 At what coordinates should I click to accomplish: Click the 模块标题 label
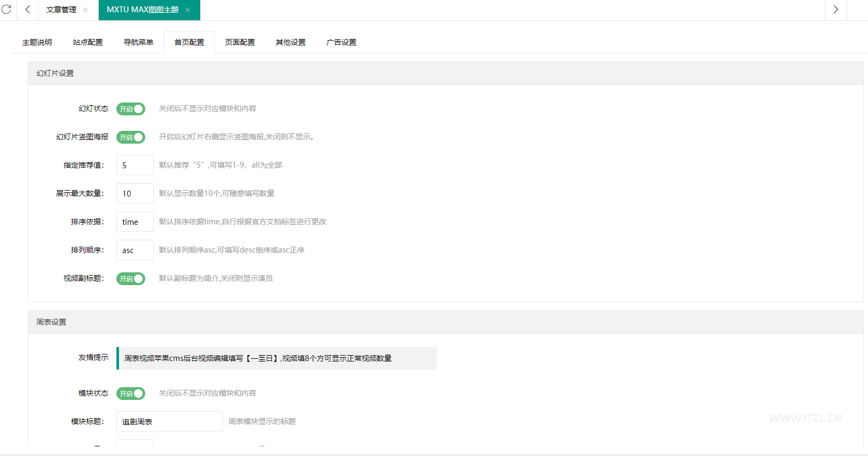(88, 421)
